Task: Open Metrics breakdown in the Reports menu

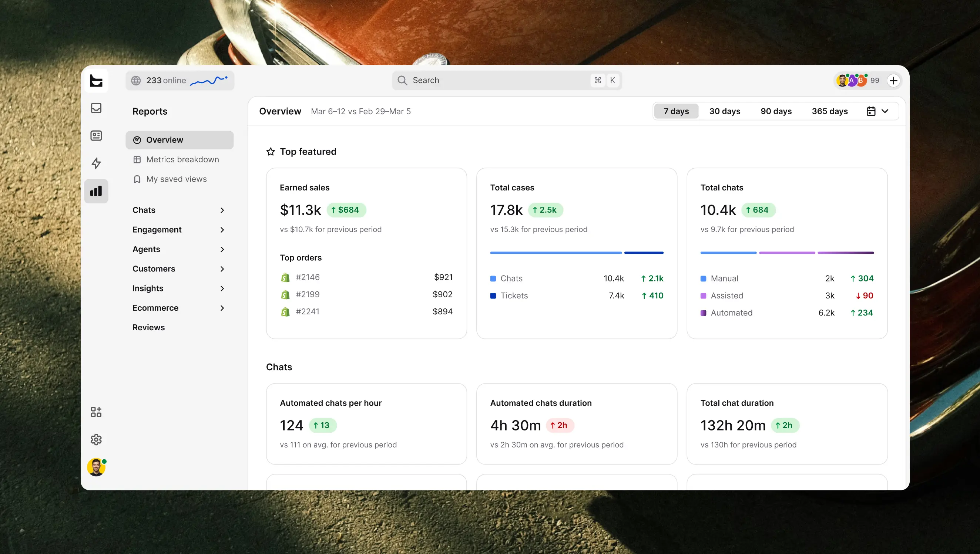Action: (179, 159)
